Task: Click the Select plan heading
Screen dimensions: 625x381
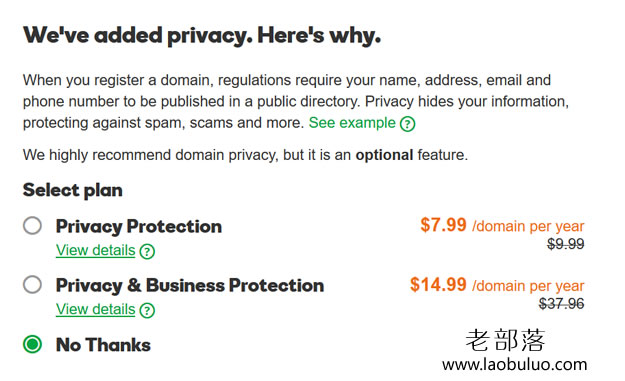Action: [x=73, y=190]
